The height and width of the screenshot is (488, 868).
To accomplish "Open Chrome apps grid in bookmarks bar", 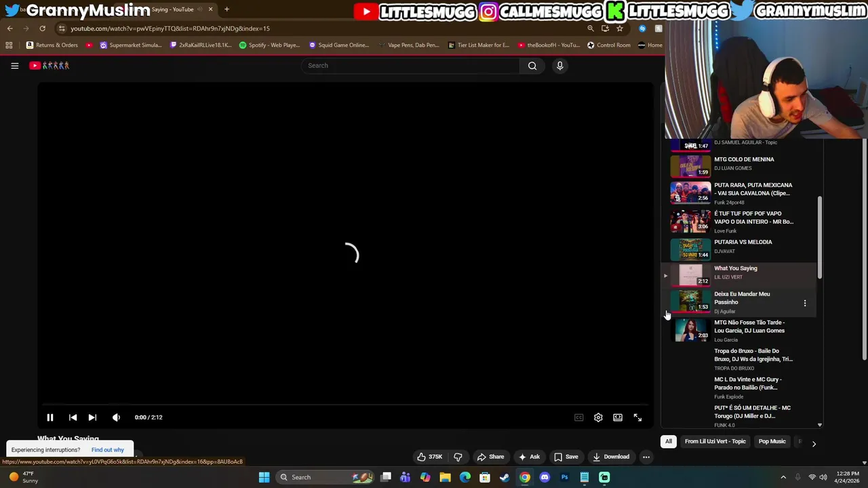I will pos(9,45).
